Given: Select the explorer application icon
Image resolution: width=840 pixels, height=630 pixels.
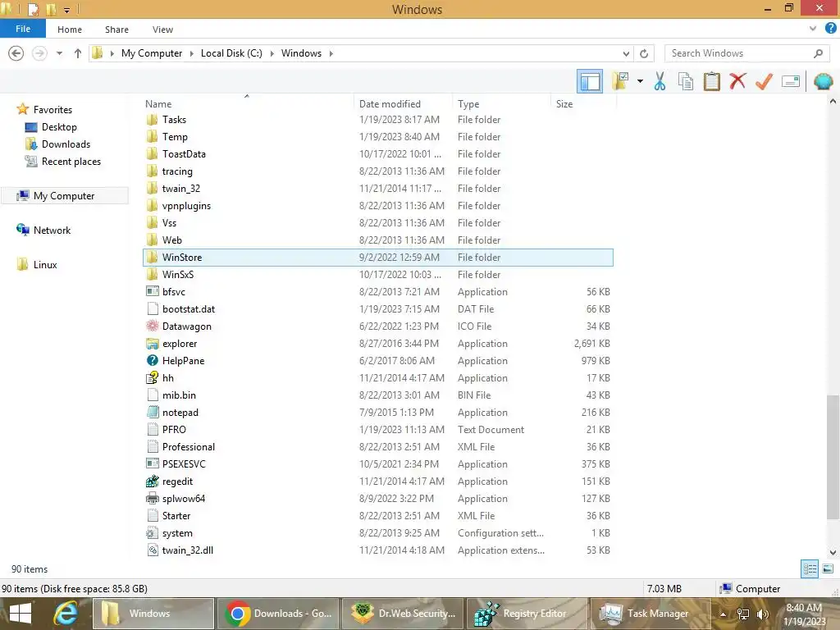Looking at the screenshot, I should (153, 344).
